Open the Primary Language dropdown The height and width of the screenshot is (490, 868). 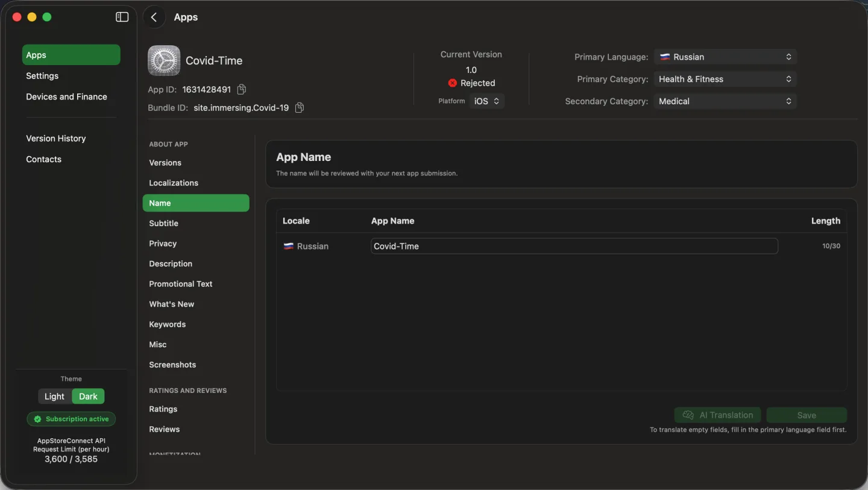click(725, 57)
